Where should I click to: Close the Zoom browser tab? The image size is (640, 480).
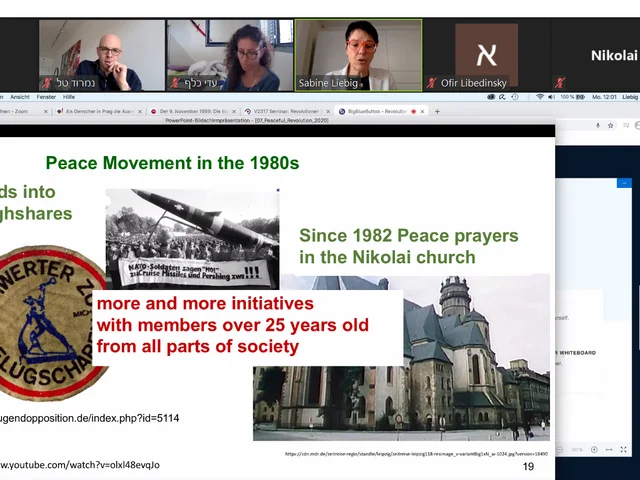46,111
